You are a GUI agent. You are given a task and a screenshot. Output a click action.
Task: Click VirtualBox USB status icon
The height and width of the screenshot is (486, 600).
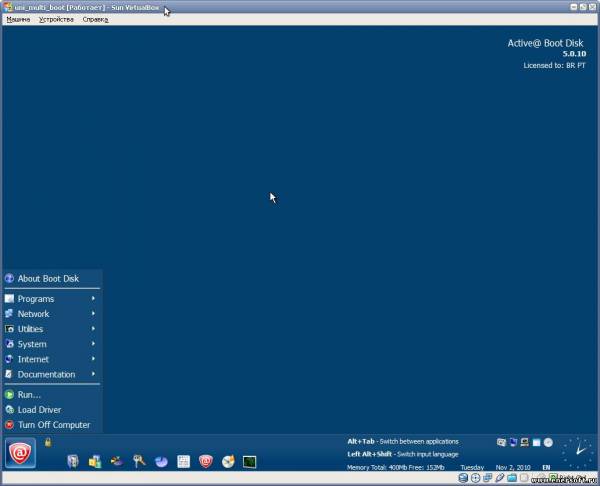tap(500, 478)
